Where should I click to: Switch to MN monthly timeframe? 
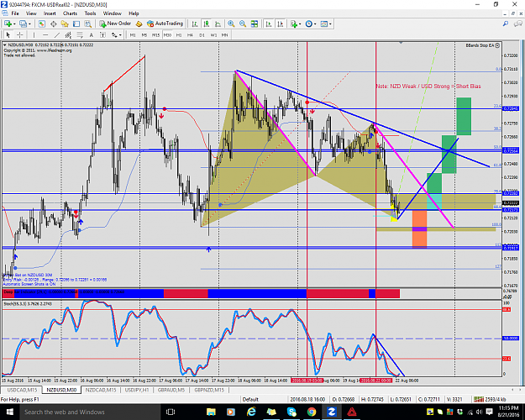224,35
